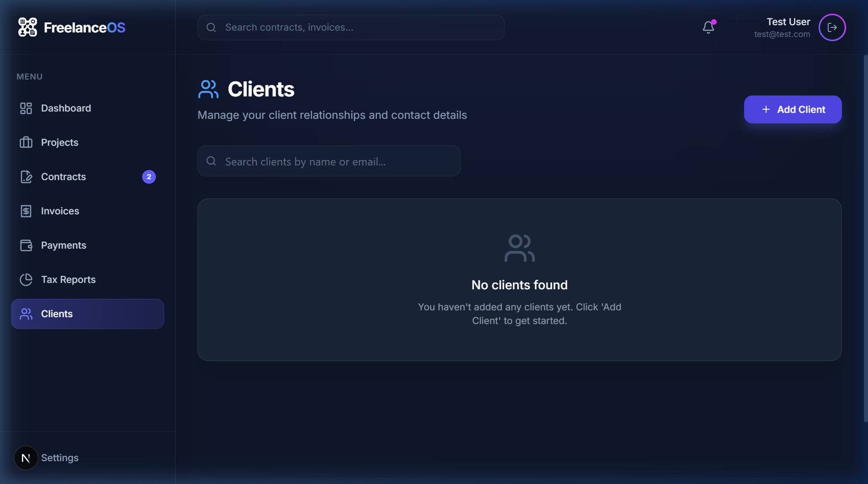Select the Invoices dollar icon
This screenshot has height=484, width=868.
coord(26,211)
